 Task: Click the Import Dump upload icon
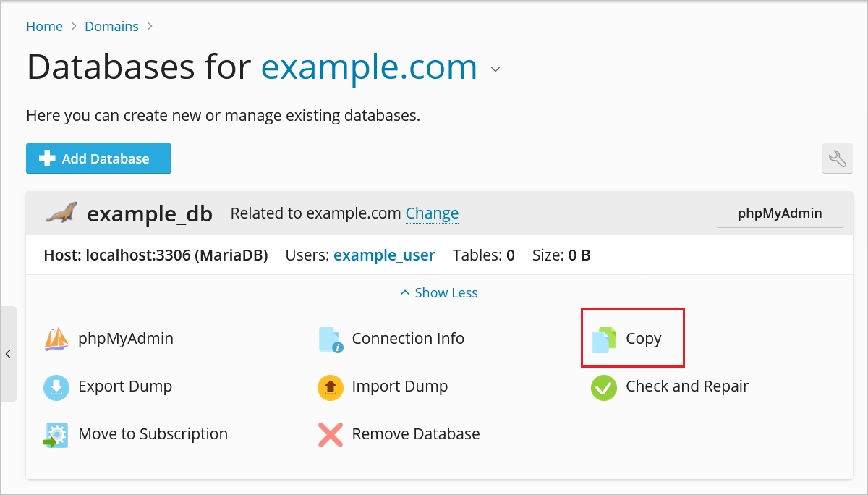(x=331, y=387)
